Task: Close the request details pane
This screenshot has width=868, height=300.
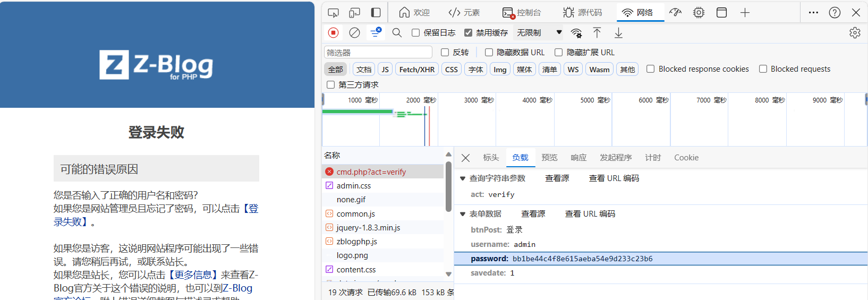Action: pyautogui.click(x=465, y=158)
